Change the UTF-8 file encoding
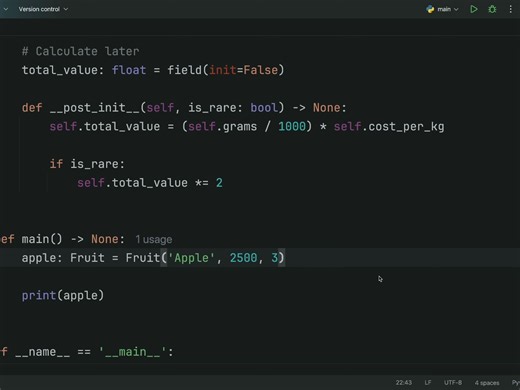This screenshot has height=390, width=520. coord(453,382)
